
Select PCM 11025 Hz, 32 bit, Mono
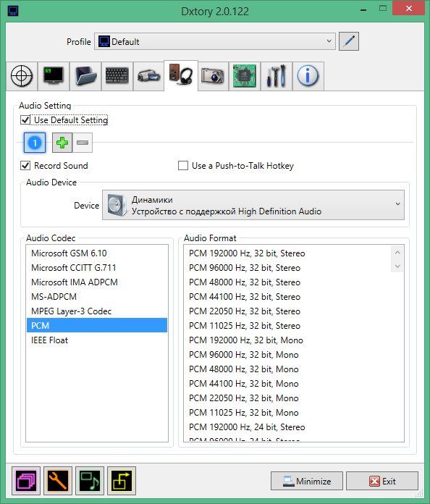[x=287, y=412]
